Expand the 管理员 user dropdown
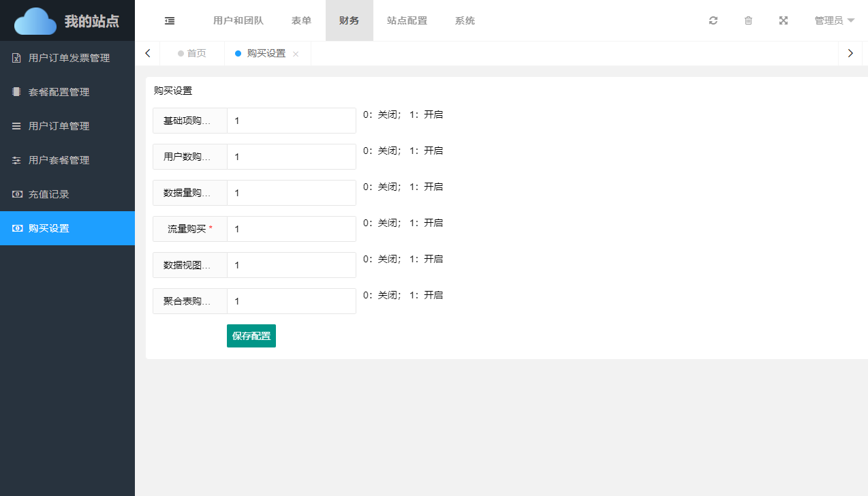This screenshot has width=868, height=496. [834, 20]
